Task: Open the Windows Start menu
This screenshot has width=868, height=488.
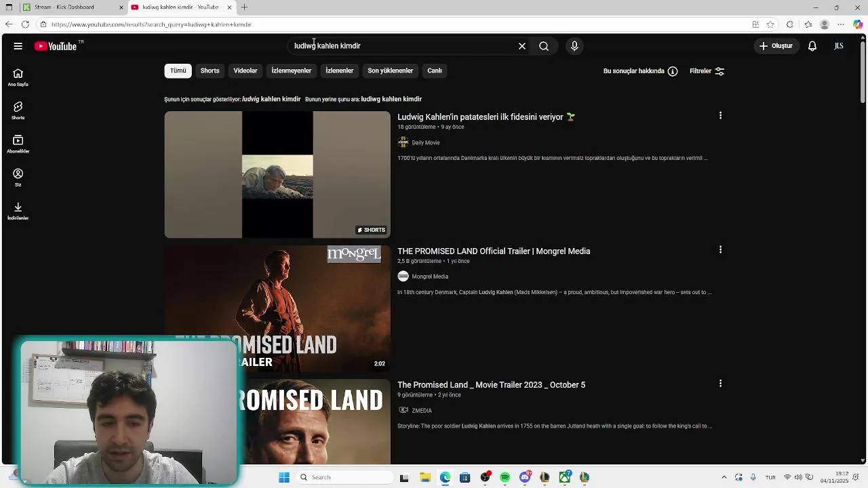Action: 284,477
